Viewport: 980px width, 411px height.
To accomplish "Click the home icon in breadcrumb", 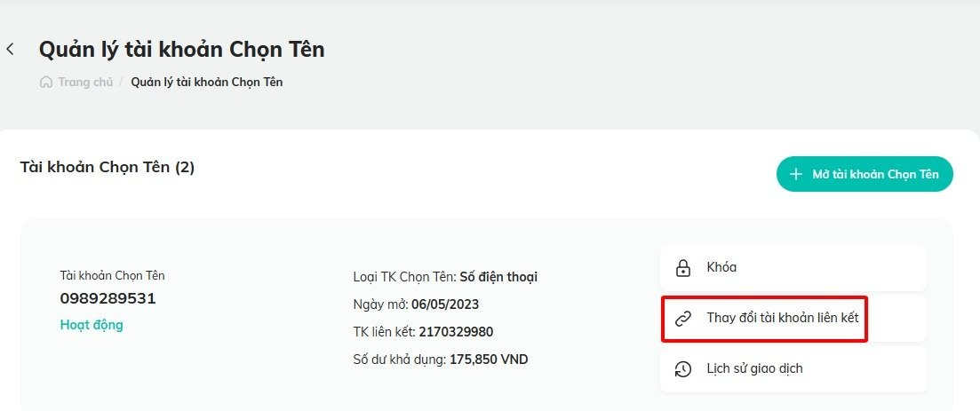I will 45,82.
